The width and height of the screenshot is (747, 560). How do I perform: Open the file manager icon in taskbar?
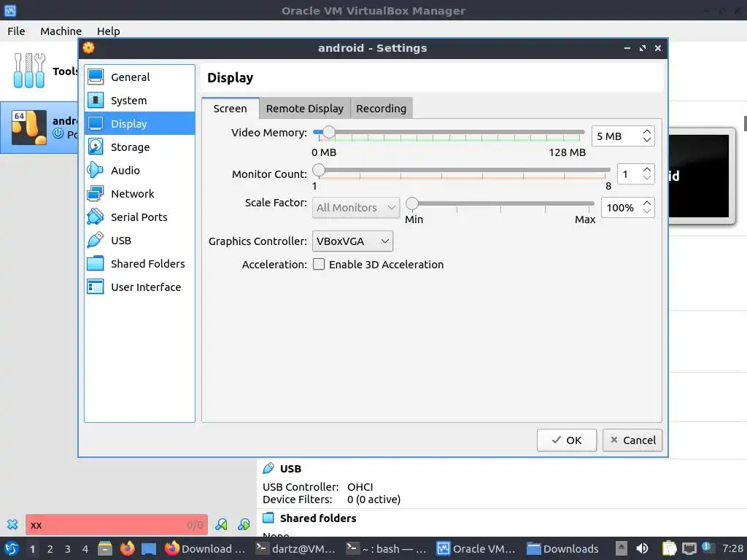pyautogui.click(x=105, y=549)
